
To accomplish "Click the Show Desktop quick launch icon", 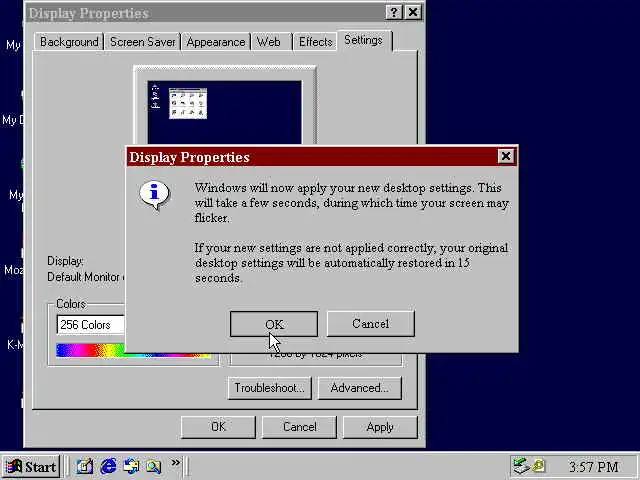I will 85,466.
